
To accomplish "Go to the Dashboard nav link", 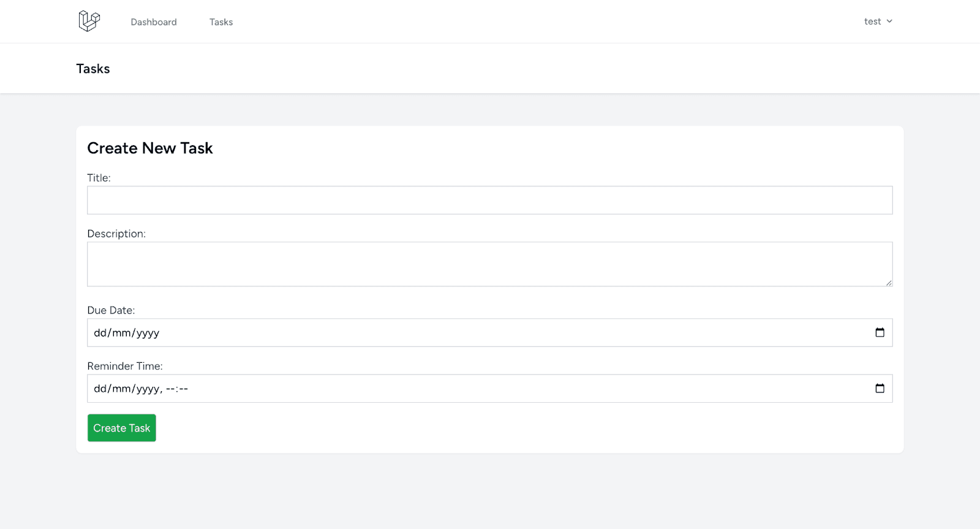I will pos(154,22).
